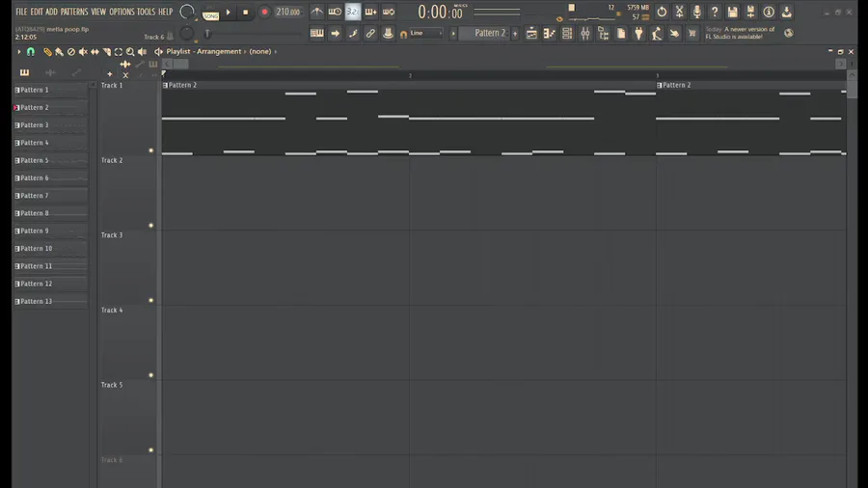The height and width of the screenshot is (488, 868).
Task: Open the shopping cart store icon
Action: (692, 34)
